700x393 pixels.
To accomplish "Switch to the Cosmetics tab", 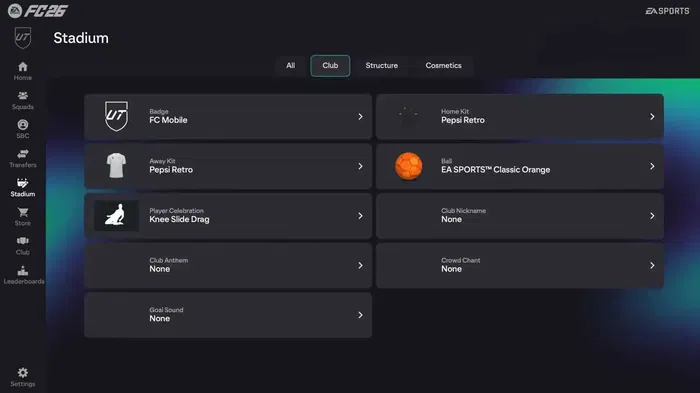I will point(443,66).
